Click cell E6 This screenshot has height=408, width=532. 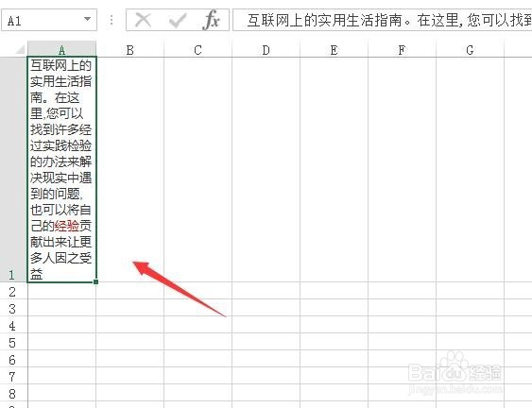click(x=334, y=359)
